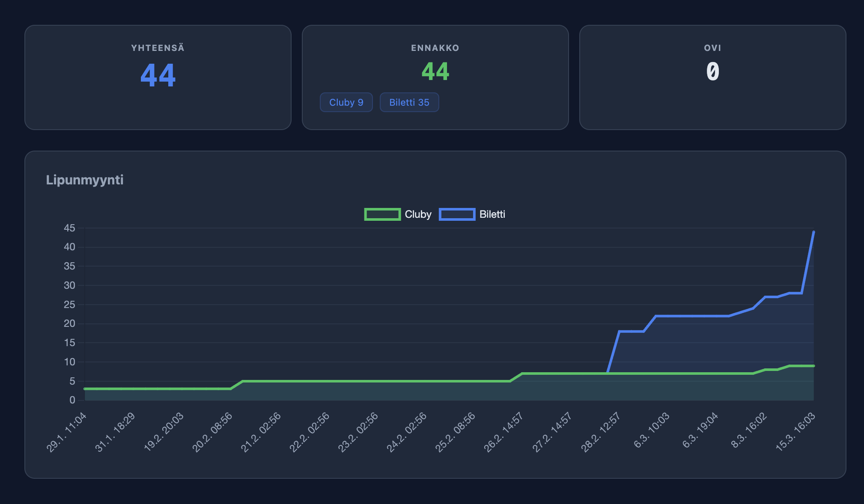The image size is (864, 504).
Task: Click the Ennakko 44 green number
Action: click(435, 71)
